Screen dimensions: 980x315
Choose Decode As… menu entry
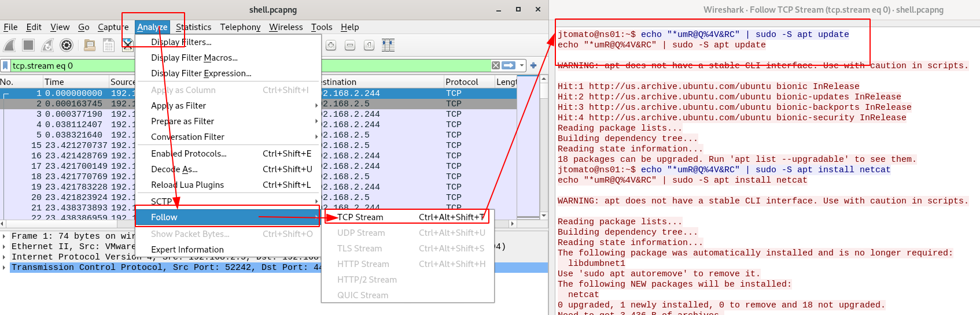pyautogui.click(x=228, y=169)
